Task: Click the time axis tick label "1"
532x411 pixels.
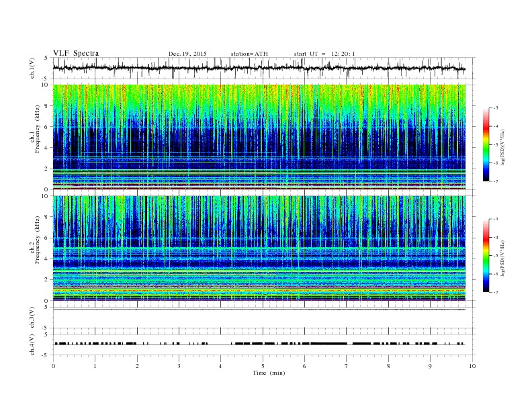Action: pos(95,366)
